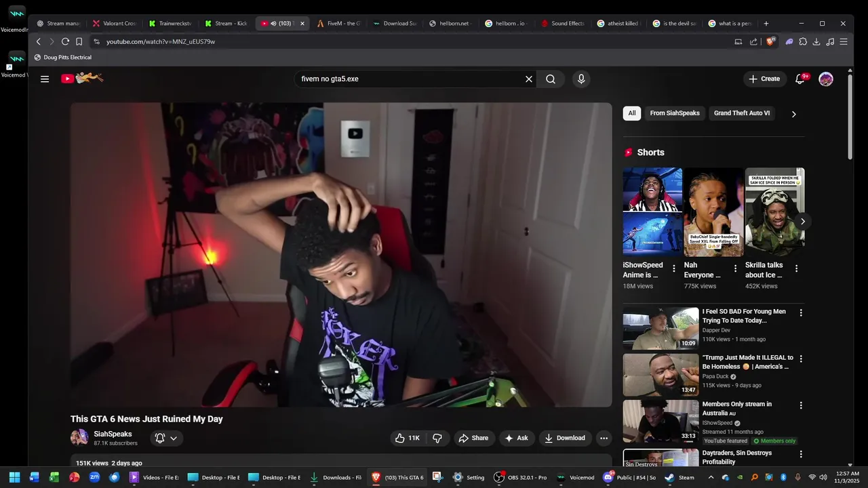Switch to the Trainwreckstv browser tab

(171, 23)
